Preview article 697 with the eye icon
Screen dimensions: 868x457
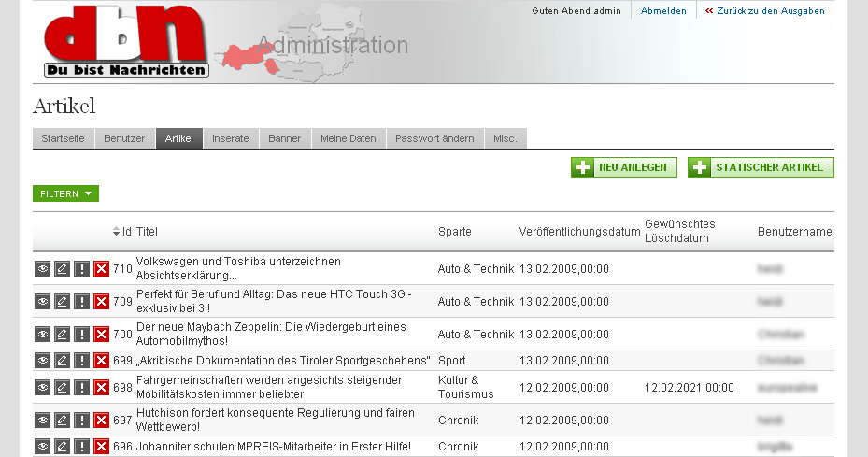tap(43, 421)
